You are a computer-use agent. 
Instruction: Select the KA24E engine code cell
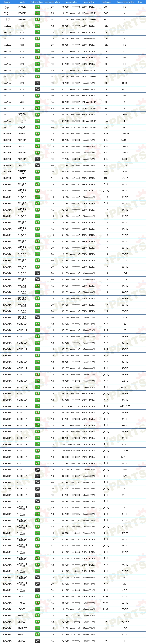coord(125,178)
